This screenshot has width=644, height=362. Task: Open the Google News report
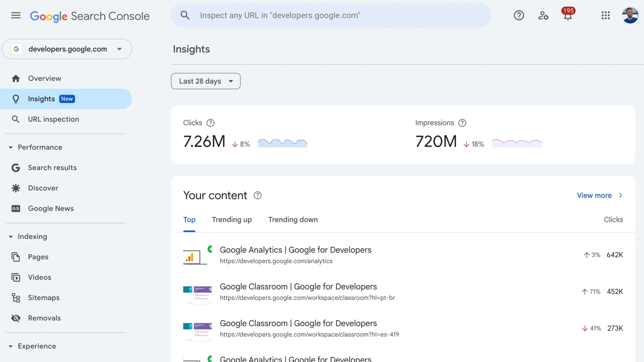[51, 208]
